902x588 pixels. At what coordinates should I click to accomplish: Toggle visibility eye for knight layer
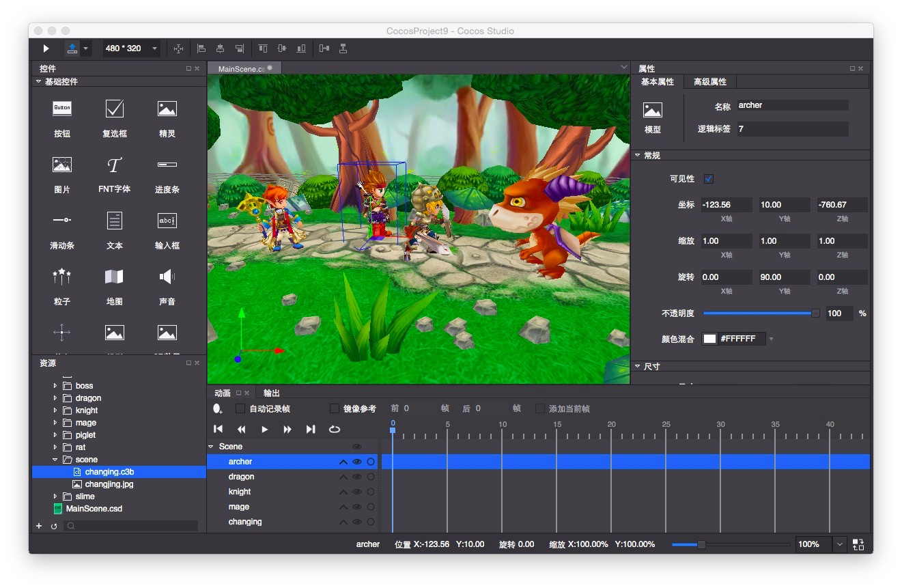pyautogui.click(x=357, y=492)
